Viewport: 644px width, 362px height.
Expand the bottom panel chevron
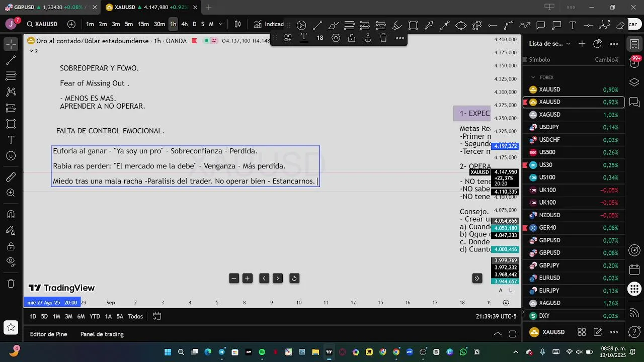coord(498,334)
